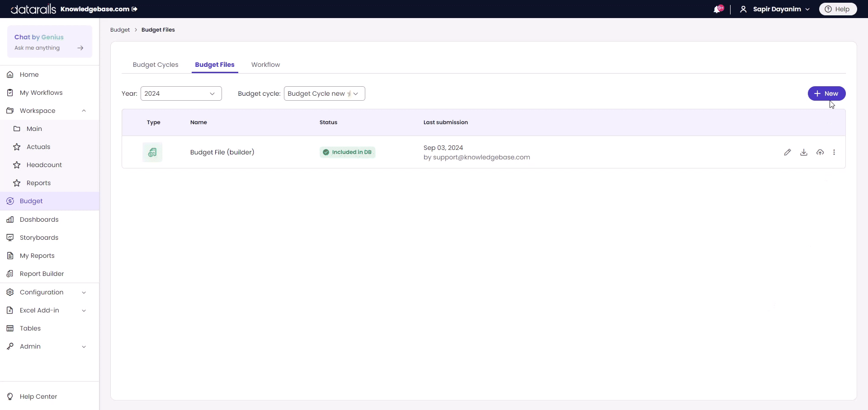Click the Dashboards chart icon
This screenshot has width=868, height=410.
coord(10,219)
